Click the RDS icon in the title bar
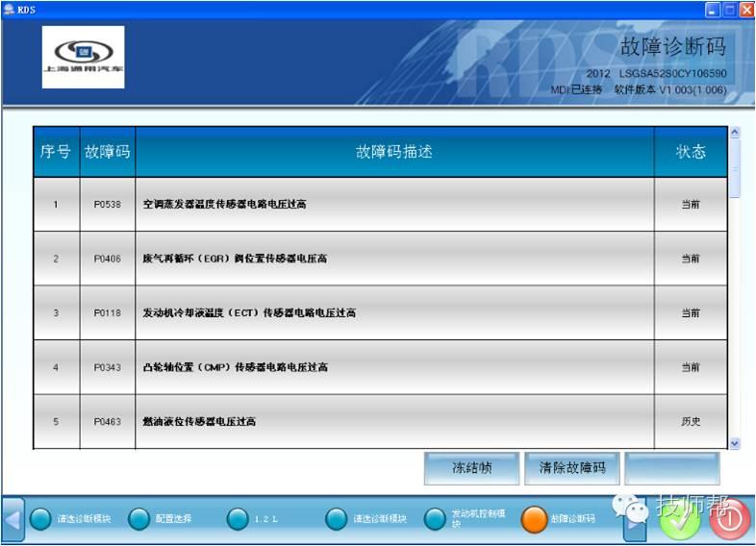 [x=9, y=10]
